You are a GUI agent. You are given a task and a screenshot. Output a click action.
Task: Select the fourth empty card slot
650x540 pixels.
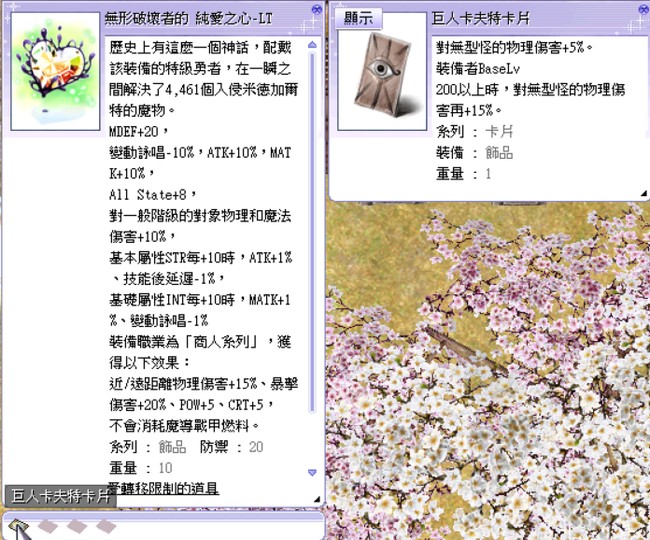105,526
